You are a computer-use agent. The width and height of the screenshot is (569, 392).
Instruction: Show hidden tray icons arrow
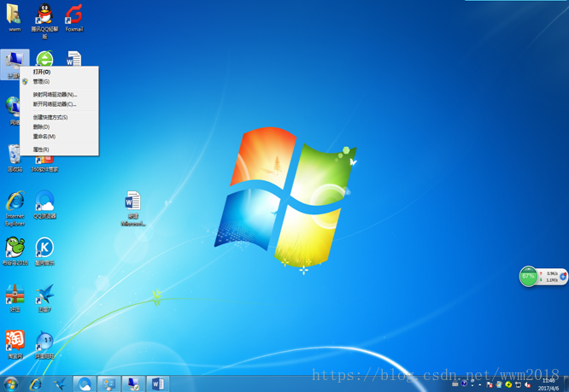(480, 385)
